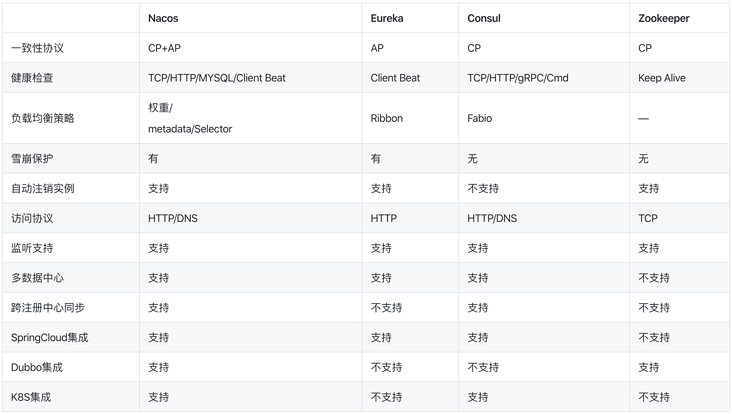
Task: Click the Fabio cell under Consul
Action: 479,118
